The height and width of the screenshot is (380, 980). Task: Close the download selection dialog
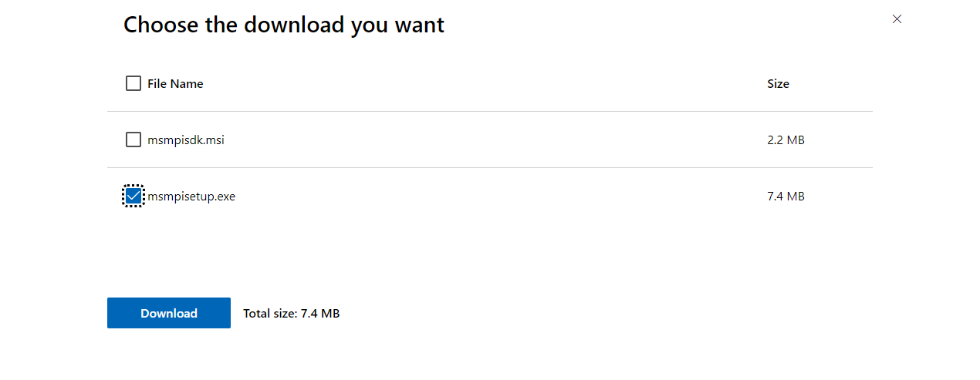click(x=897, y=19)
